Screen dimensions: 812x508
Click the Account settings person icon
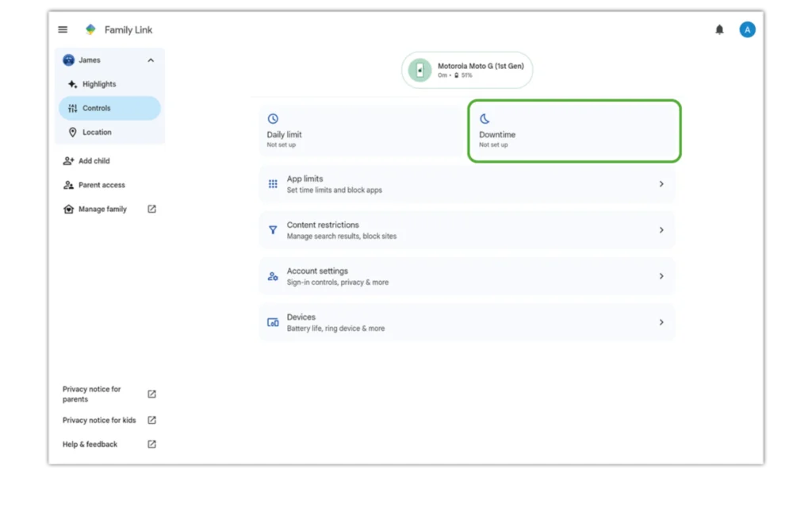click(x=273, y=276)
